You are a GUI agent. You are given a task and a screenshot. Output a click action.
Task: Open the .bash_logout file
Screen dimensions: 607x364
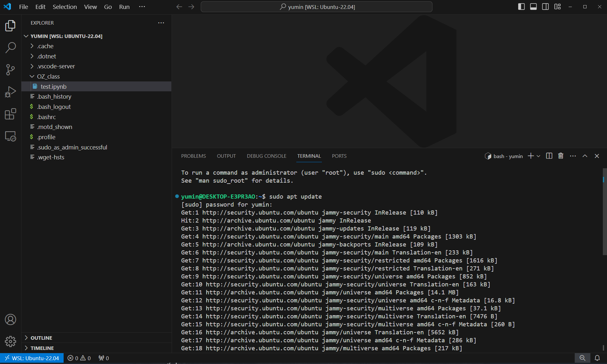point(97,107)
